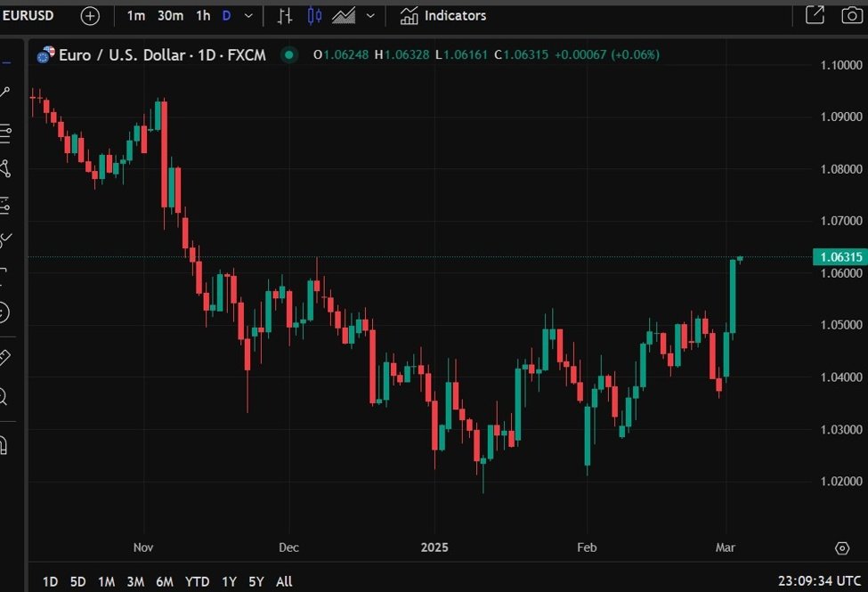Screen dimensions: 868x592
Task: Toggle the green market status indicator
Action: [x=288, y=55]
